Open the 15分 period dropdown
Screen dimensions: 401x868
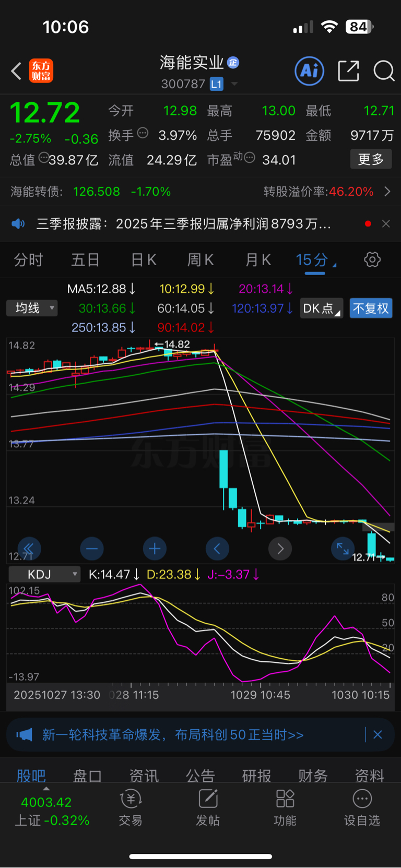click(x=315, y=260)
